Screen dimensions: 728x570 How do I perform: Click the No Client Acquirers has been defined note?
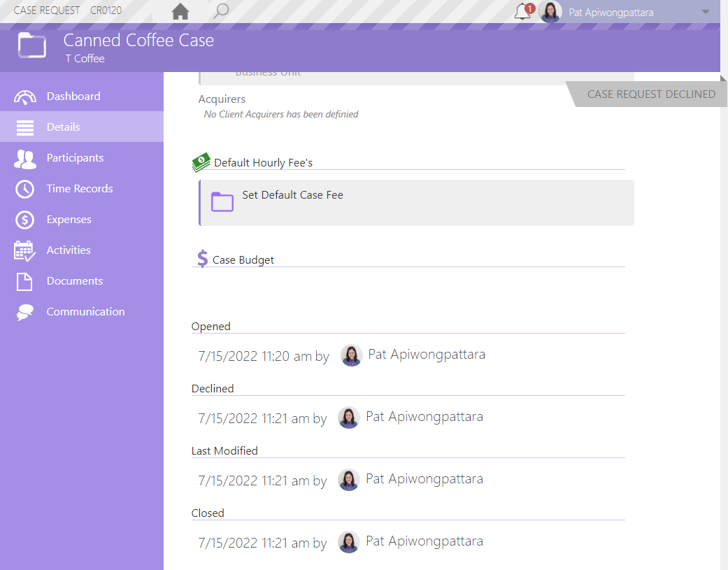pos(281,114)
